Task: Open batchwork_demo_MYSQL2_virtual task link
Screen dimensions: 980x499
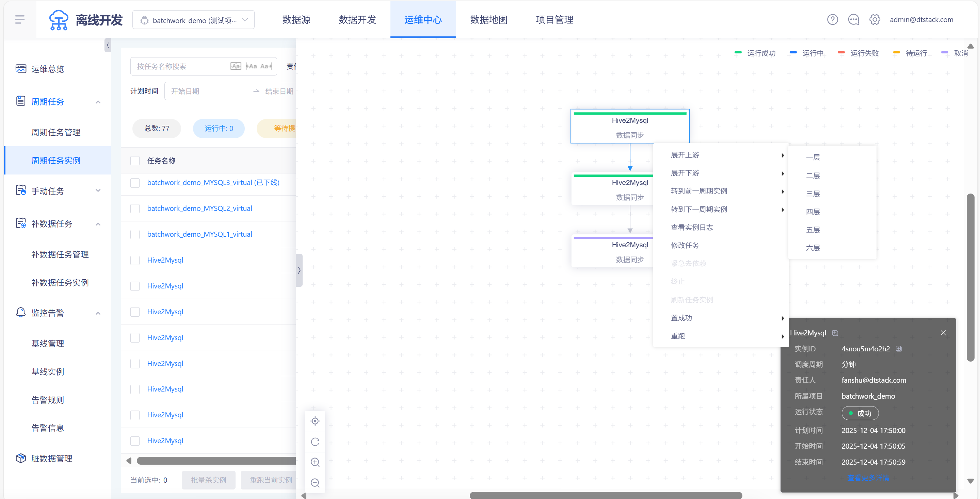Action: pos(199,209)
